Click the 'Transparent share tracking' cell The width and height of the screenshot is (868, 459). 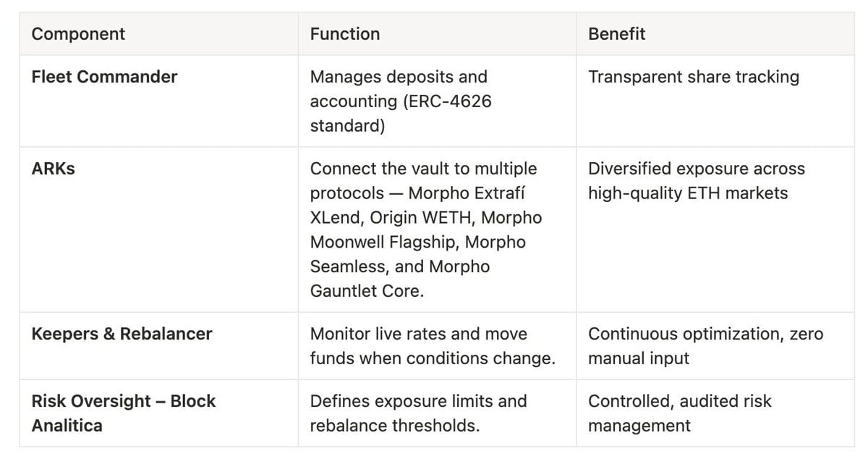pyautogui.click(x=693, y=77)
